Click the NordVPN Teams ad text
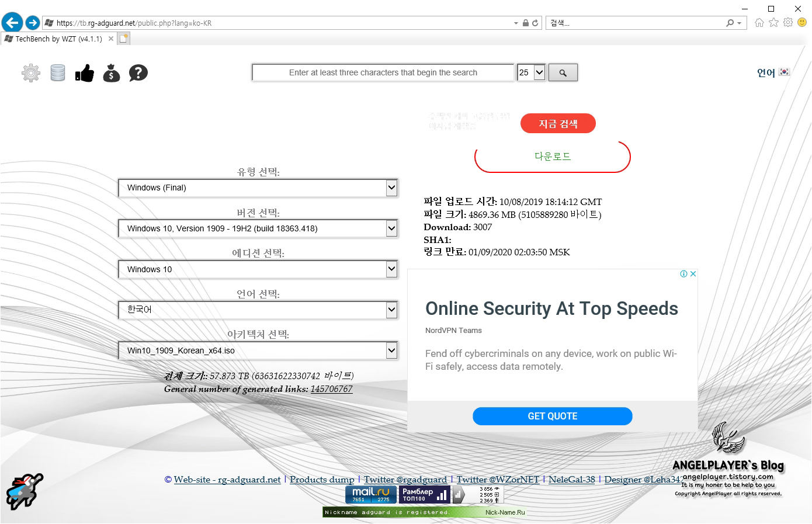This screenshot has height=524, width=812. [453, 331]
